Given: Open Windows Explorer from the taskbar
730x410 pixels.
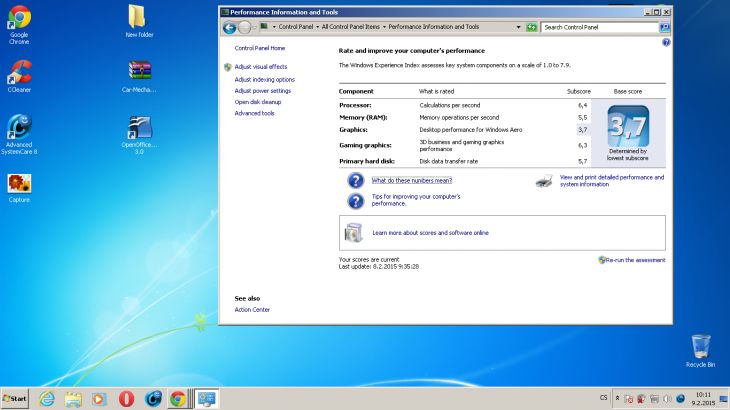Looking at the screenshot, I should (73, 399).
